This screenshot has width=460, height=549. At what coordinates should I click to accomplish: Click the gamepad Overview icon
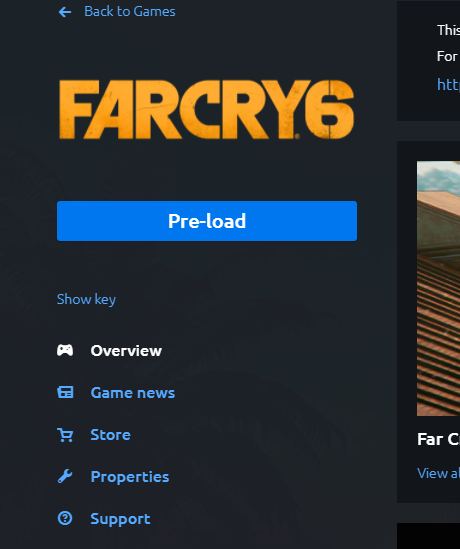pos(65,350)
